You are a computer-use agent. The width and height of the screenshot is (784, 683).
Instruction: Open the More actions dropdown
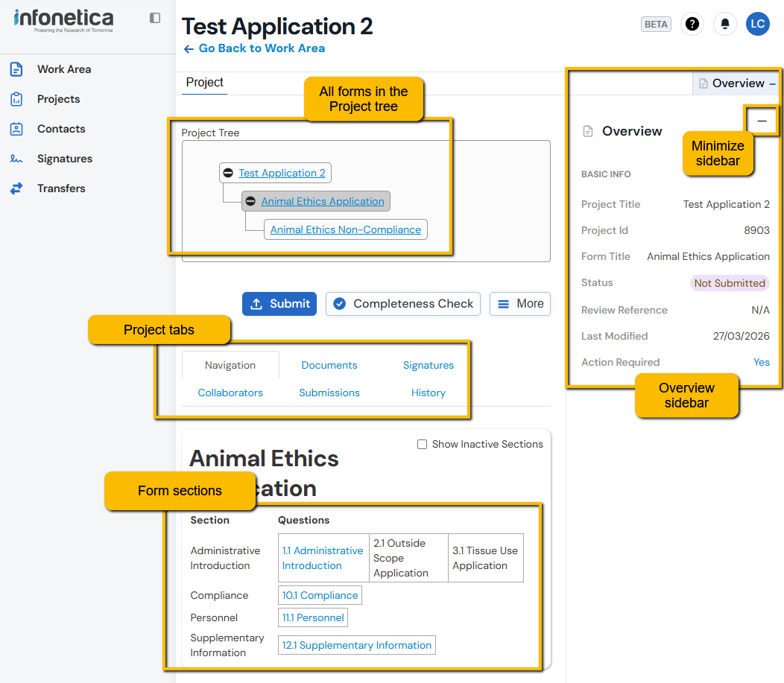click(520, 304)
